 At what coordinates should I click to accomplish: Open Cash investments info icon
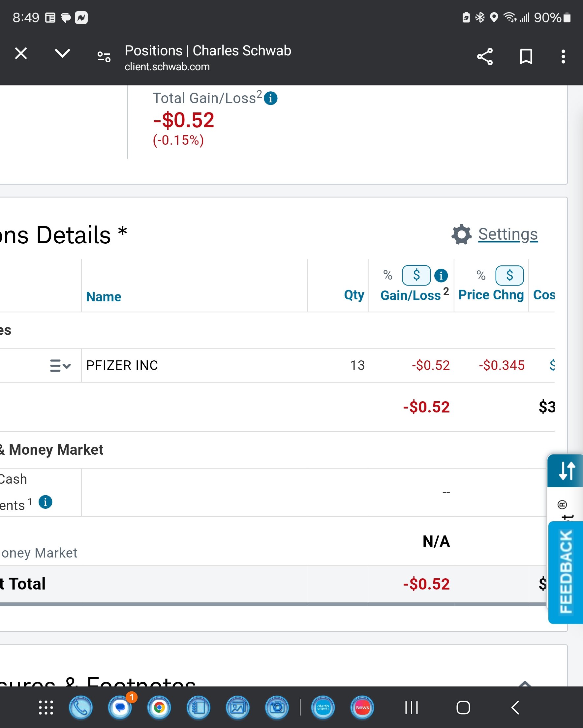point(45,502)
